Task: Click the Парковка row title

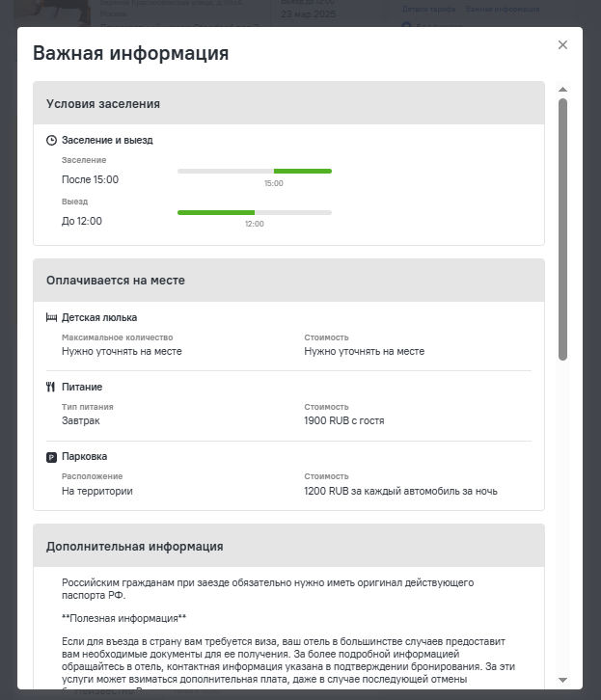Action: click(x=84, y=457)
